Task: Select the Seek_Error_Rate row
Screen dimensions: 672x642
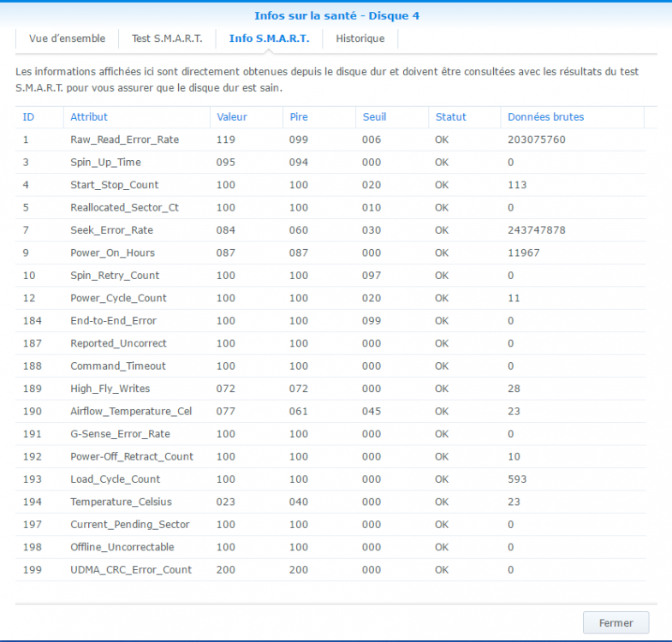Action: [111, 230]
